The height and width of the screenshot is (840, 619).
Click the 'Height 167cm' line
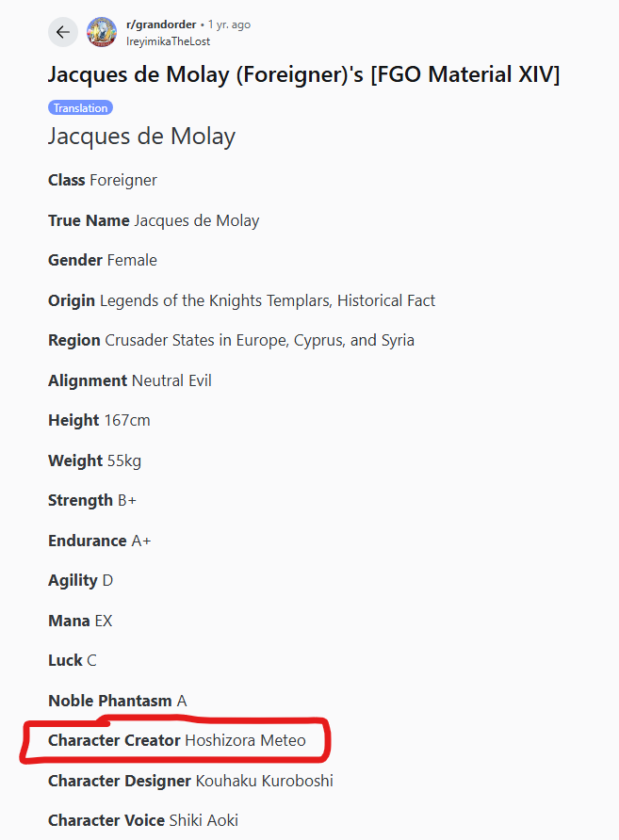tap(99, 421)
